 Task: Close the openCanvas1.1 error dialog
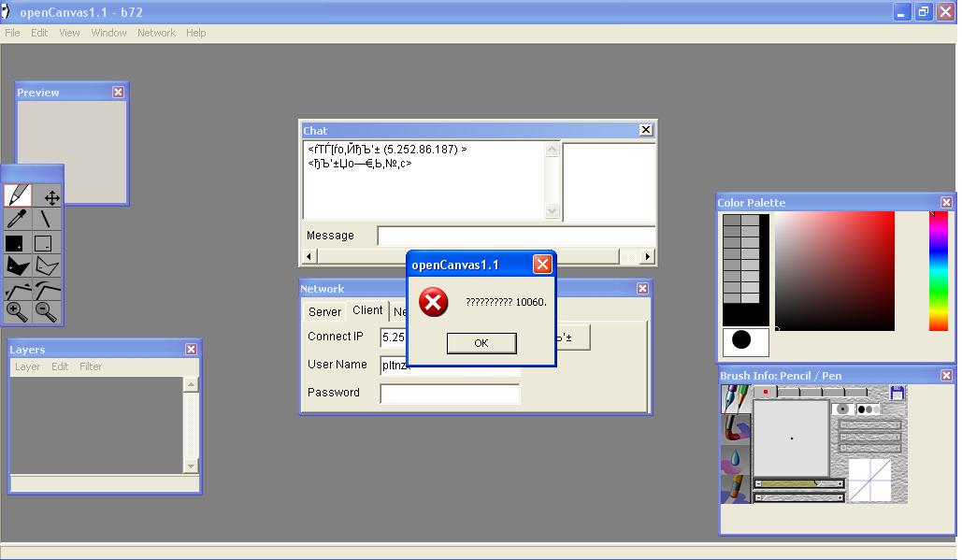point(542,265)
